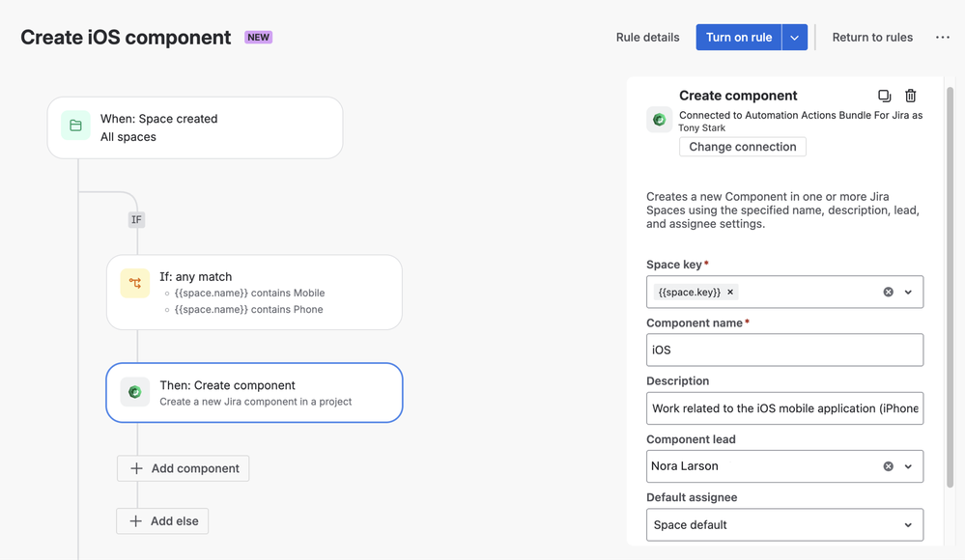
Task: Open the Component lead dropdown
Action: [x=907, y=466]
